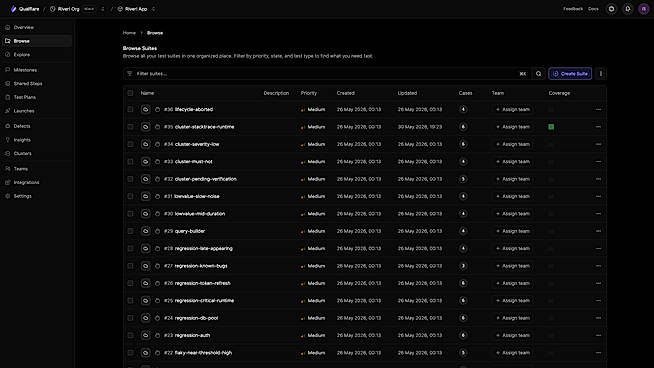The image size is (654, 368).
Task: Toggle the select-all checkbox in table header
Action: (131, 93)
